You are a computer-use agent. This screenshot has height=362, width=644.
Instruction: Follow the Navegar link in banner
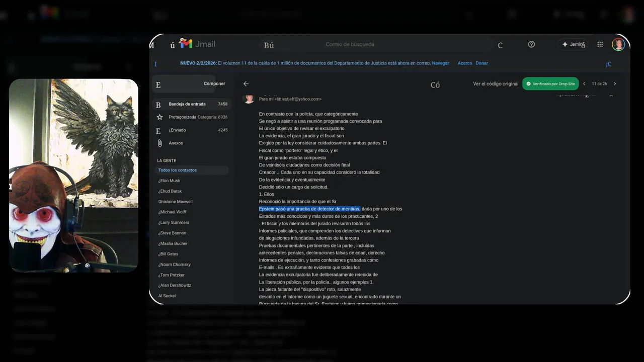click(x=440, y=63)
